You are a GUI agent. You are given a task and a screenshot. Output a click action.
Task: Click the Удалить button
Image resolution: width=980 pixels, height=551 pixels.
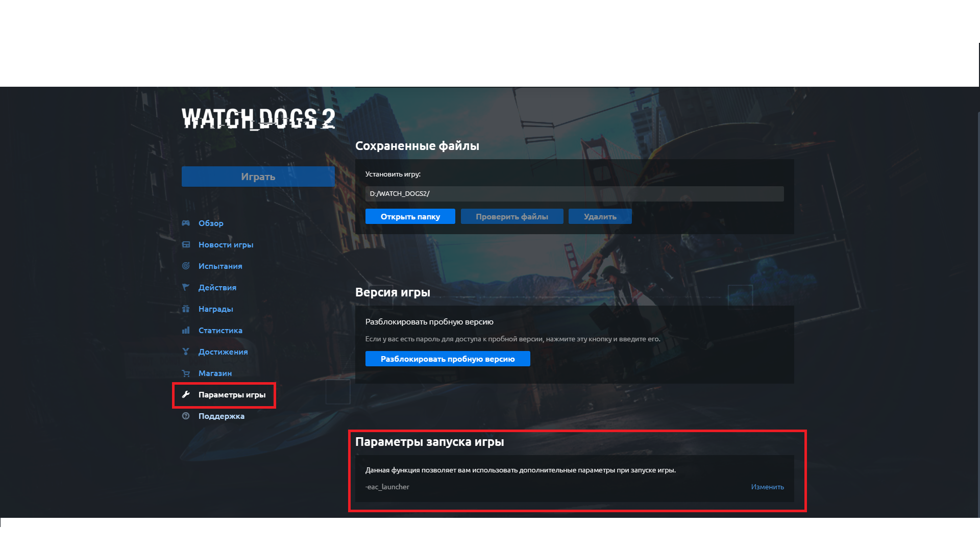[x=600, y=216]
